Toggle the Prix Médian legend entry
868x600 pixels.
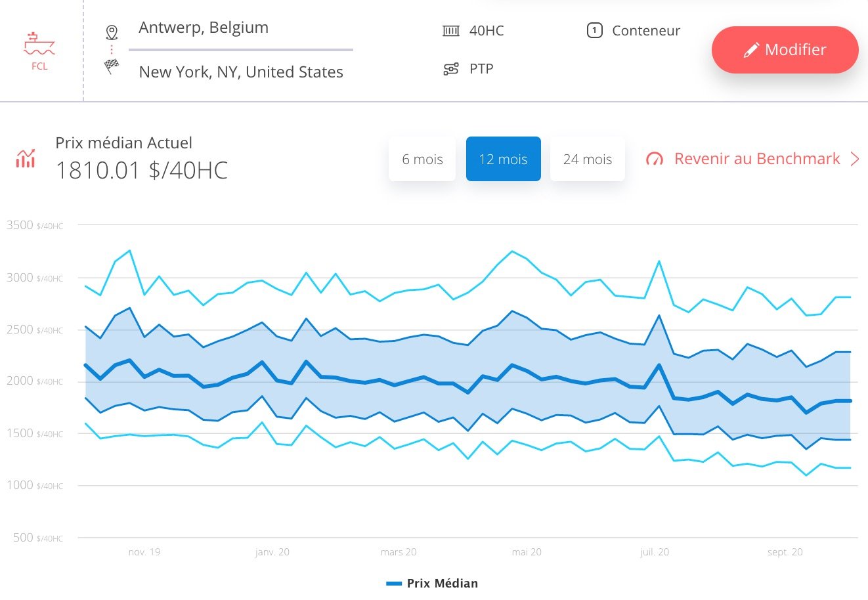(x=432, y=583)
